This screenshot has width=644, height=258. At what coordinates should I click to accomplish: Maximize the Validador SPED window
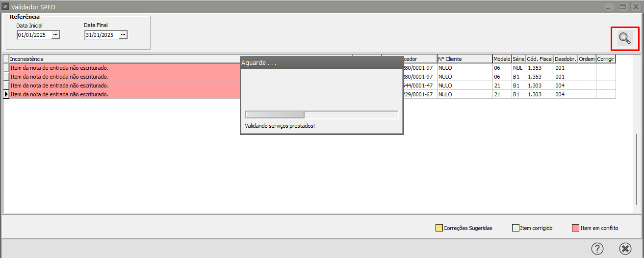tap(622, 6)
